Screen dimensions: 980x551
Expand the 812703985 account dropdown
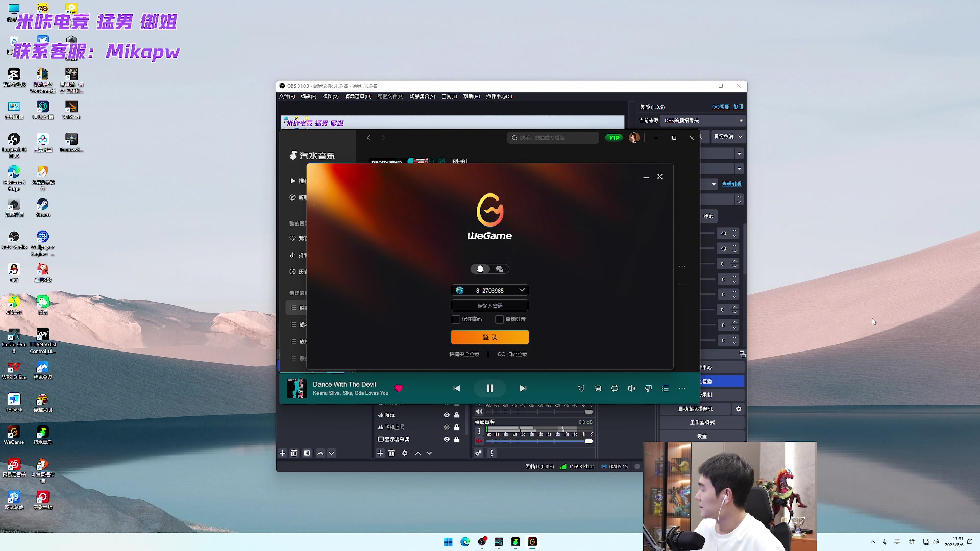tap(522, 290)
